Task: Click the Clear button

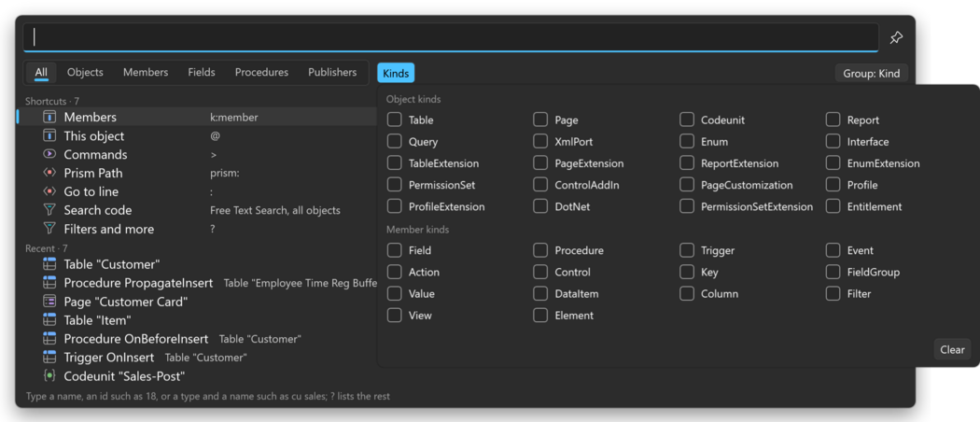Action: click(x=953, y=349)
